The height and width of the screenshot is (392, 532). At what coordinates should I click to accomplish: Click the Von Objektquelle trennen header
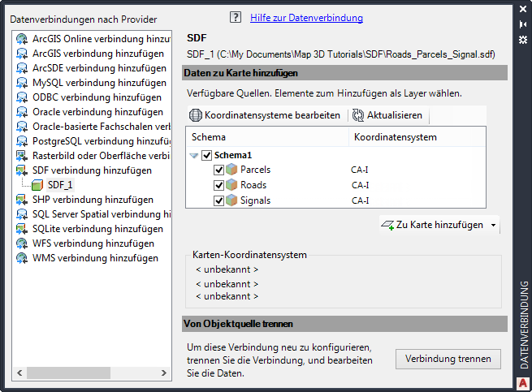point(344,324)
